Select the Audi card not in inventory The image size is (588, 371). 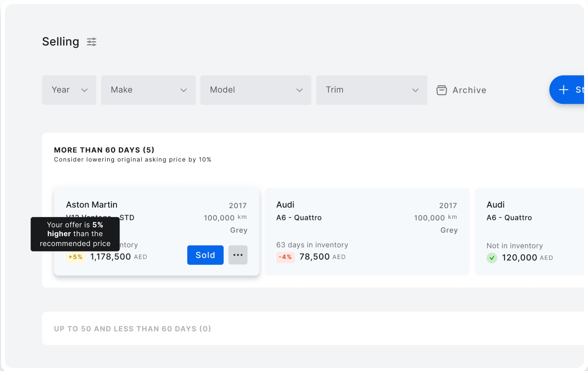[x=529, y=231]
